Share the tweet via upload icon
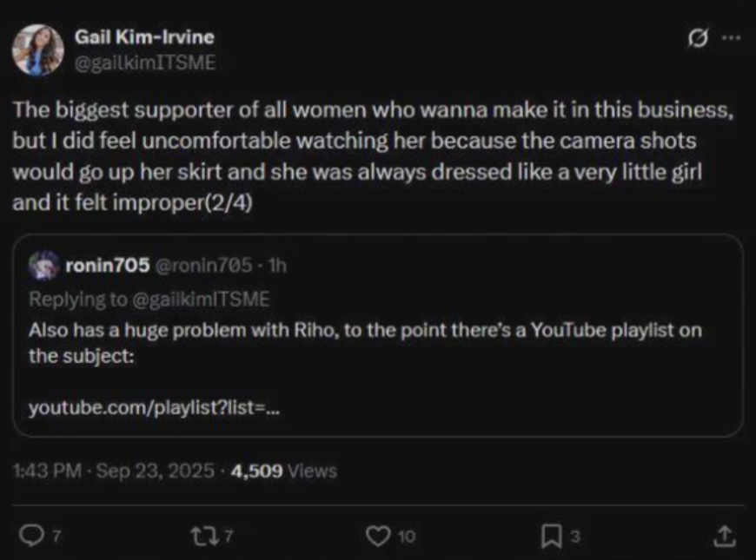The height and width of the screenshot is (560, 756). [x=722, y=536]
